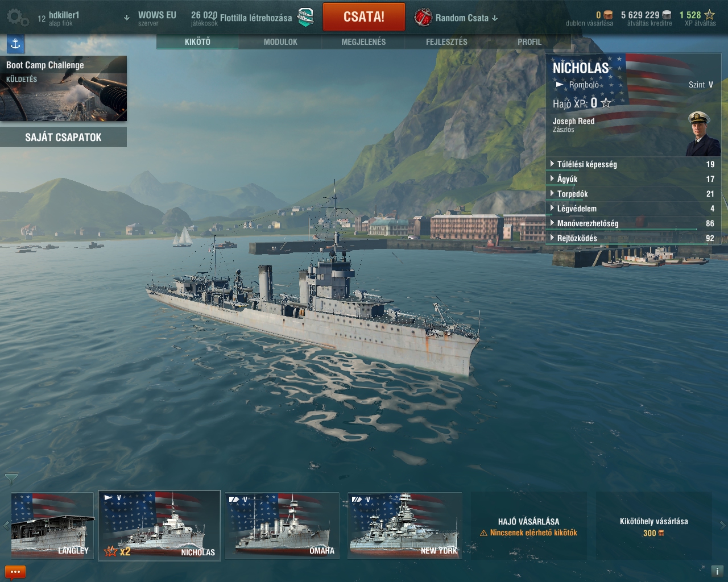Click the division flag icon

coord(305,17)
